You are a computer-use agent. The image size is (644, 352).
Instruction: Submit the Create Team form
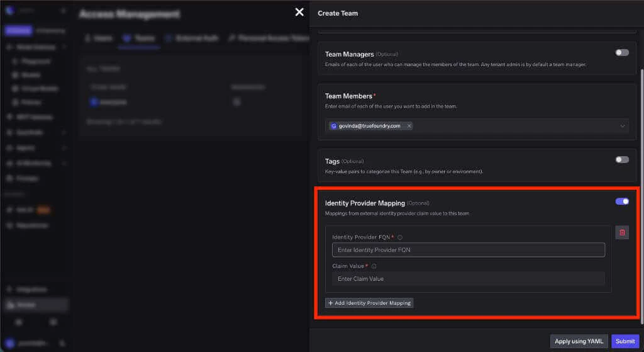625,341
